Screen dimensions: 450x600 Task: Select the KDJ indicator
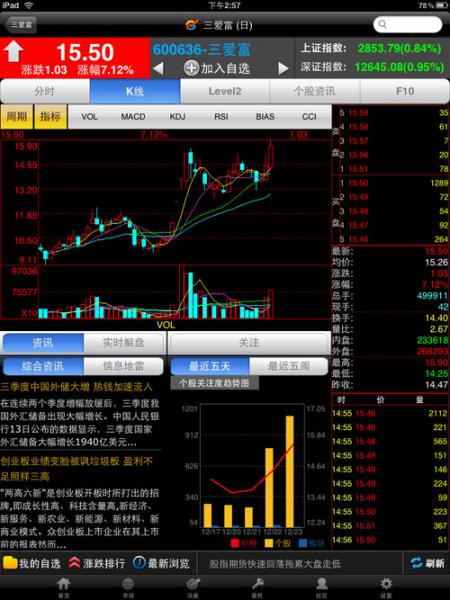(x=177, y=117)
